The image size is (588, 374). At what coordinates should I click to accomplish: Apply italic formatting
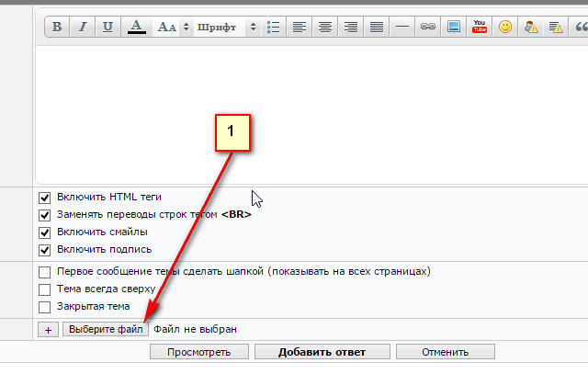click(83, 28)
